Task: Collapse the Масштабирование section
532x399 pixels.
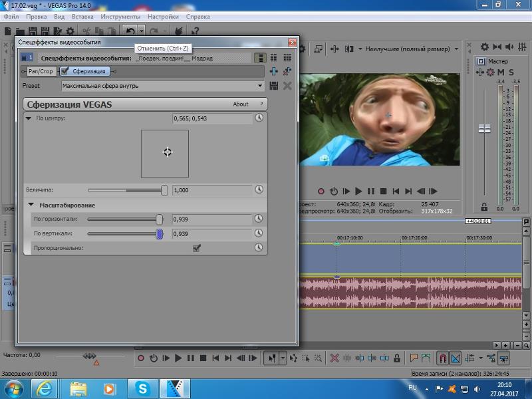Action: click(x=31, y=205)
